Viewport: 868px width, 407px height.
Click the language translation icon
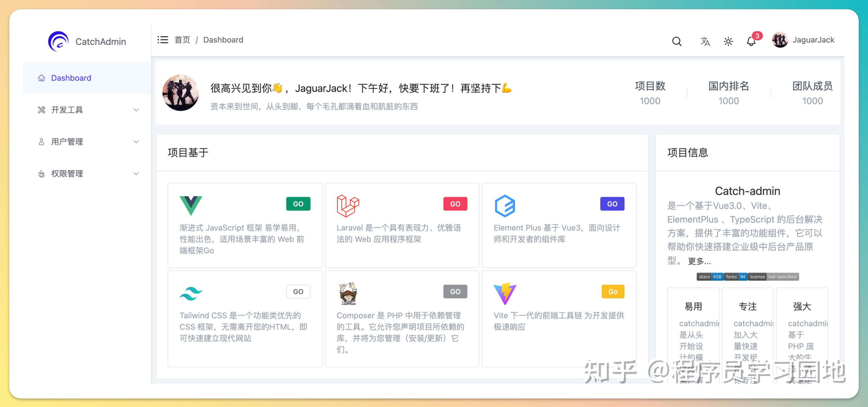[x=705, y=41]
